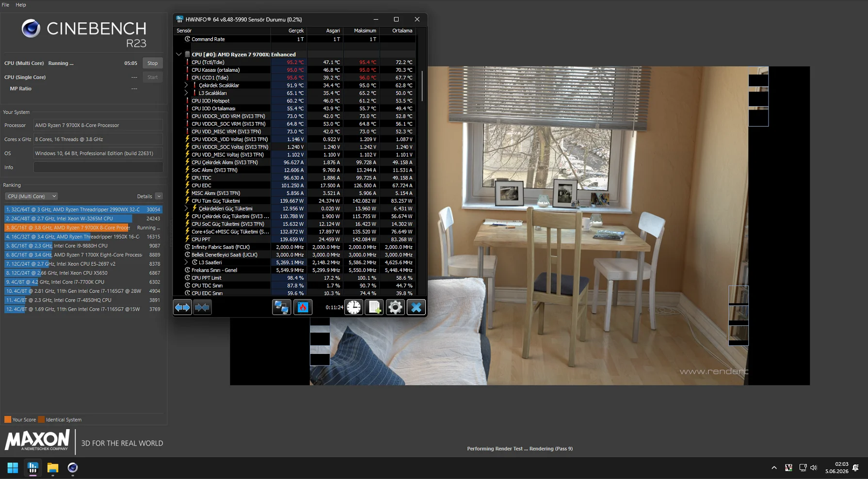Click the Maksimum column header
Viewport: 868px width, 479px height.
[361, 31]
